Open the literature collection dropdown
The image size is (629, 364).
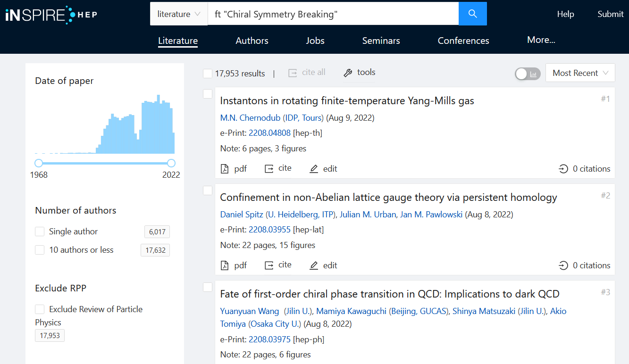(x=178, y=14)
